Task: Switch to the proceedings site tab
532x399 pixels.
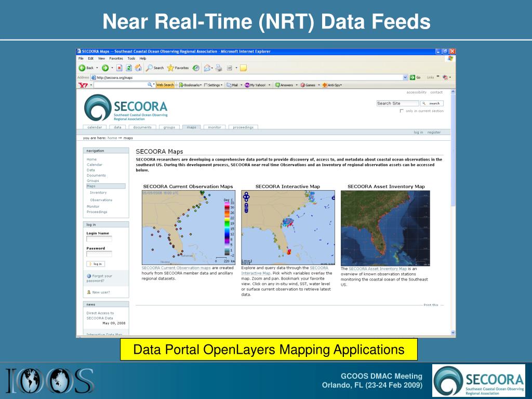Action: [243, 127]
